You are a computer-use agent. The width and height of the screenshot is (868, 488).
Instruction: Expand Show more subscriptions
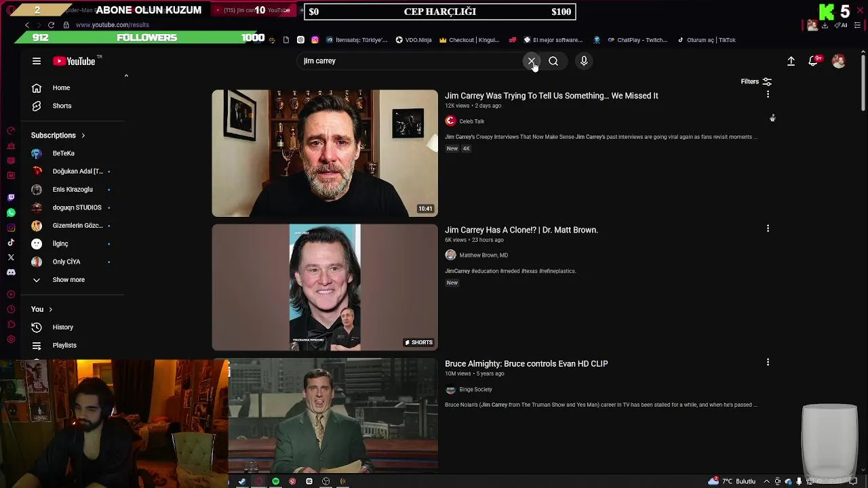click(73, 279)
